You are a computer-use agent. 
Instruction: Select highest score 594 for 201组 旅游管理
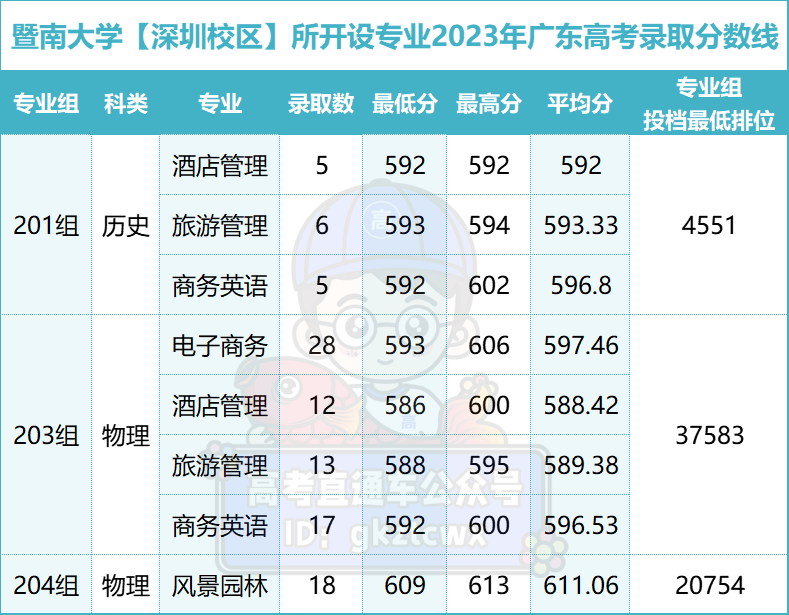pos(489,225)
